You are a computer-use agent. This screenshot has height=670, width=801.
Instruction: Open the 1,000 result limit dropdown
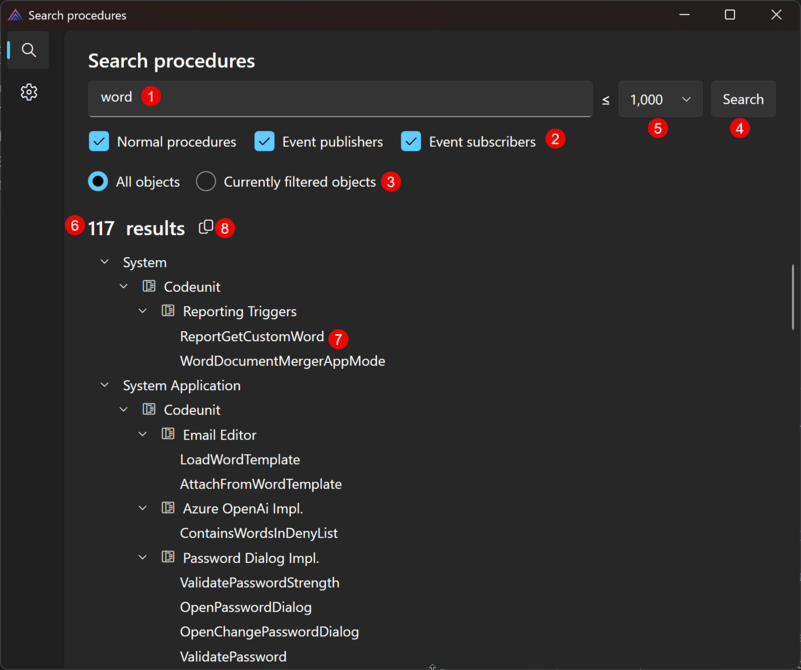coord(660,99)
